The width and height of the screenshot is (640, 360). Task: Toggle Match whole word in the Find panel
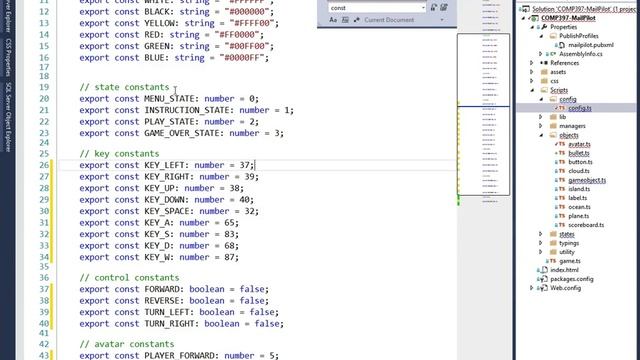click(x=345, y=20)
